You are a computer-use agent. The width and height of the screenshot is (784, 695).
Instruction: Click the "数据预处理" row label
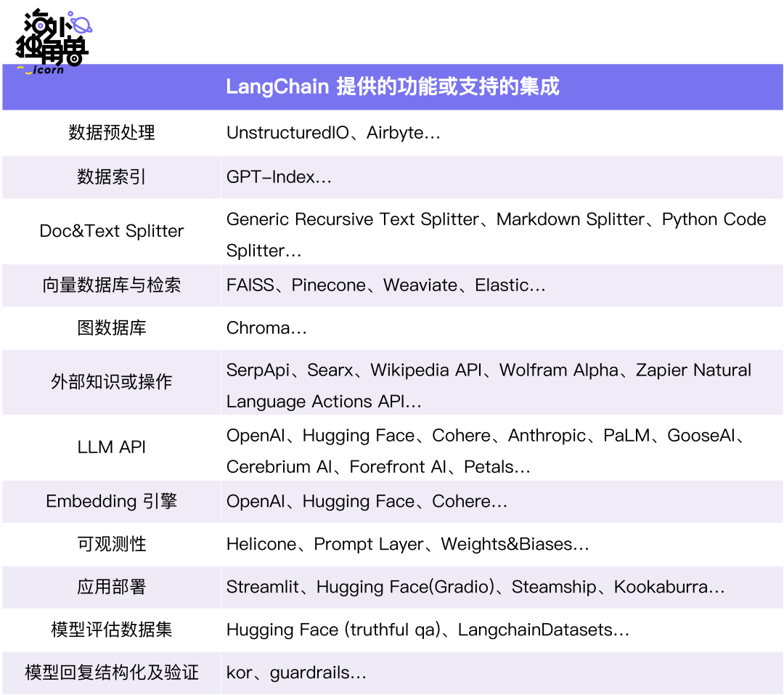(112, 133)
